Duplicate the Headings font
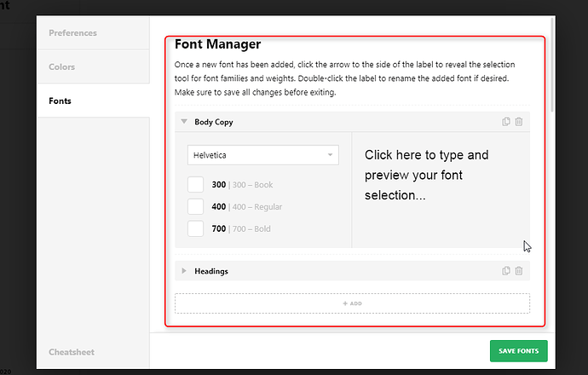588x375 pixels. [x=506, y=271]
